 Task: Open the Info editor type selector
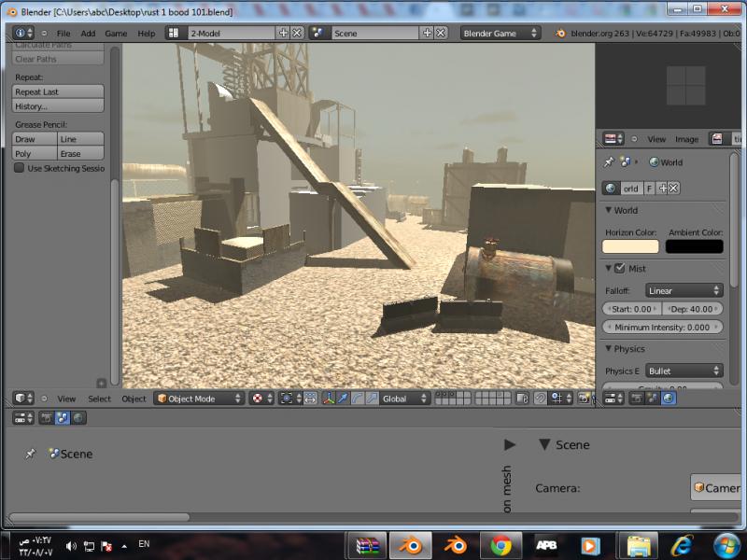click(x=22, y=33)
